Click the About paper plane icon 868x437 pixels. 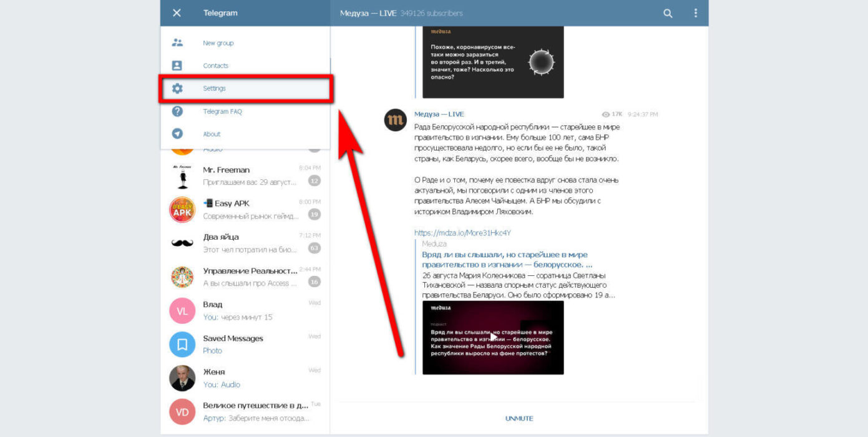(x=177, y=134)
